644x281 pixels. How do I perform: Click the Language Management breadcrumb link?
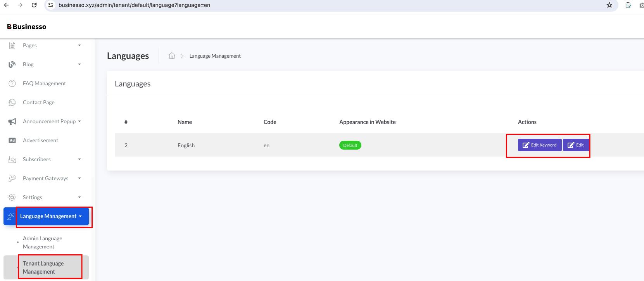215,56
